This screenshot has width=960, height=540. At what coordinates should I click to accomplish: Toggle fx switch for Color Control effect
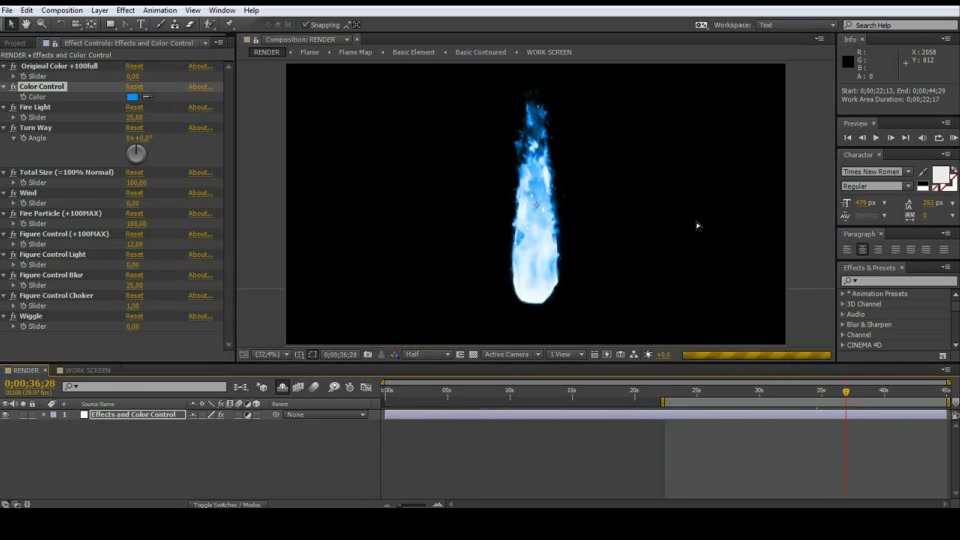click(13, 86)
